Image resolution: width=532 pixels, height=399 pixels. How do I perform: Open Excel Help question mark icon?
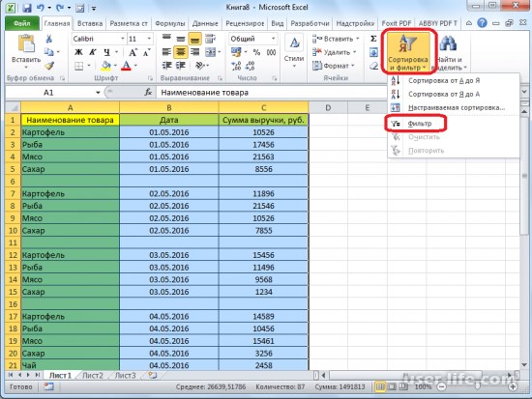click(482, 23)
